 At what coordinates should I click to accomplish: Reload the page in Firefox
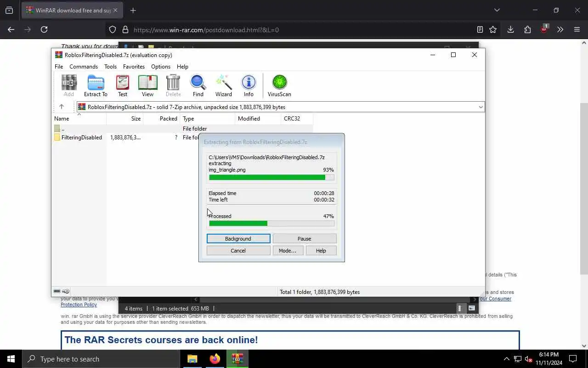point(44,29)
